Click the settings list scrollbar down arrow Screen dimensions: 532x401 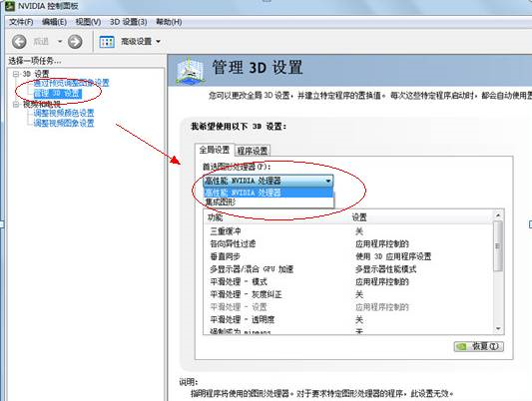coord(498,328)
